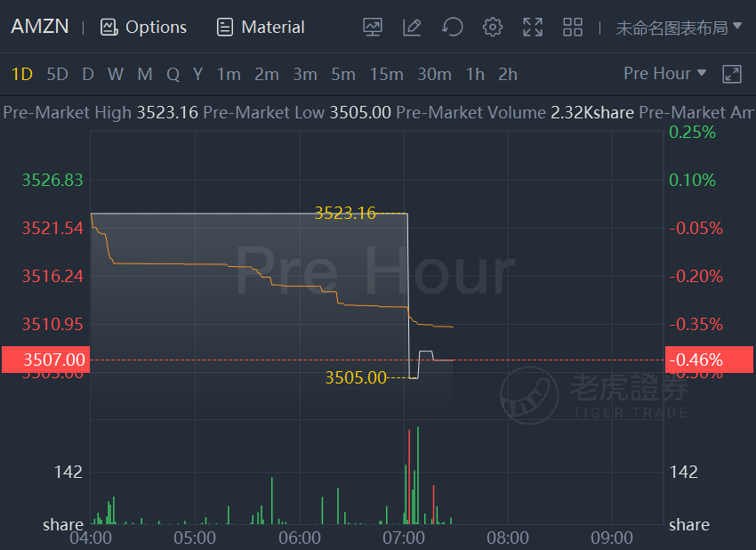Choose the W weekly timeframe
The image size is (756, 550).
tap(116, 74)
